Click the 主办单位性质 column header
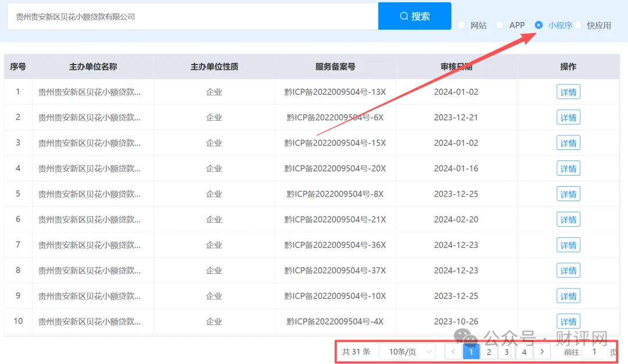This screenshot has height=364, width=628. (214, 67)
